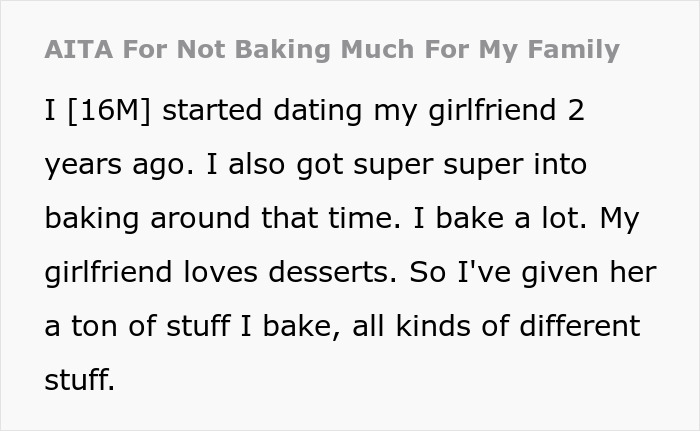Click the phrase "years ago."
This screenshot has height=431, width=700.
pyautogui.click(x=120, y=165)
